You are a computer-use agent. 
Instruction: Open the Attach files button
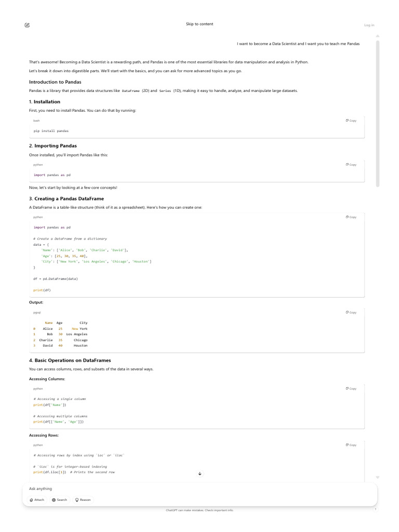[37, 500]
